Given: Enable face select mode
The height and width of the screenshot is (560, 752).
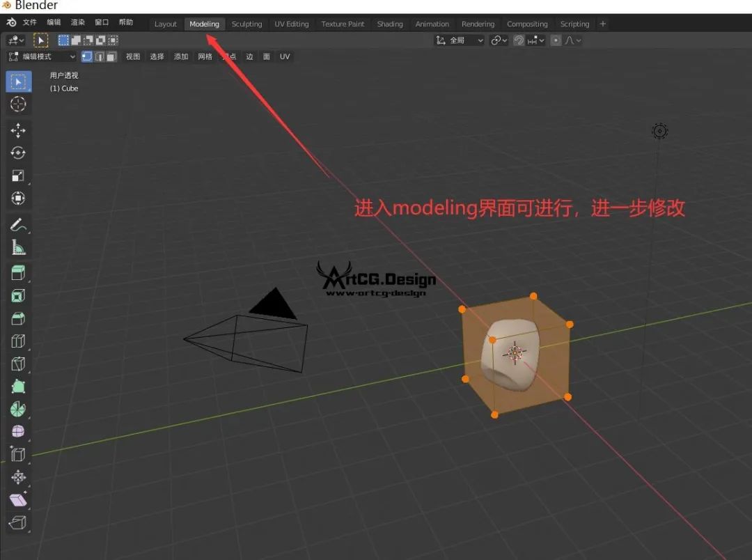Looking at the screenshot, I should tap(111, 56).
